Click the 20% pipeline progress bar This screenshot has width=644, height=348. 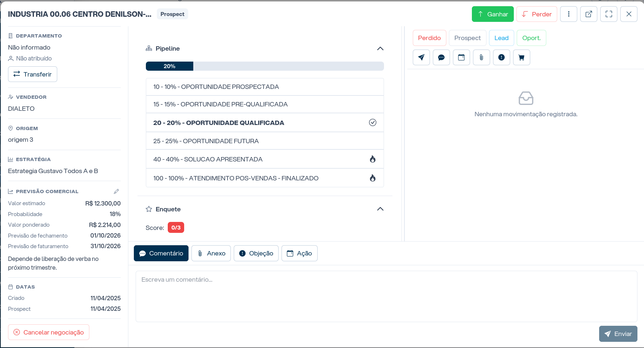pos(265,66)
